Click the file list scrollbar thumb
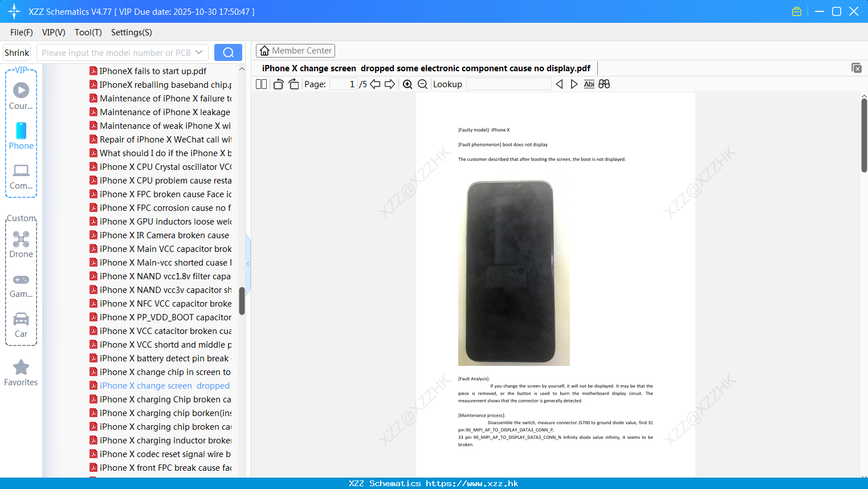This screenshot has width=868, height=489. [242, 301]
